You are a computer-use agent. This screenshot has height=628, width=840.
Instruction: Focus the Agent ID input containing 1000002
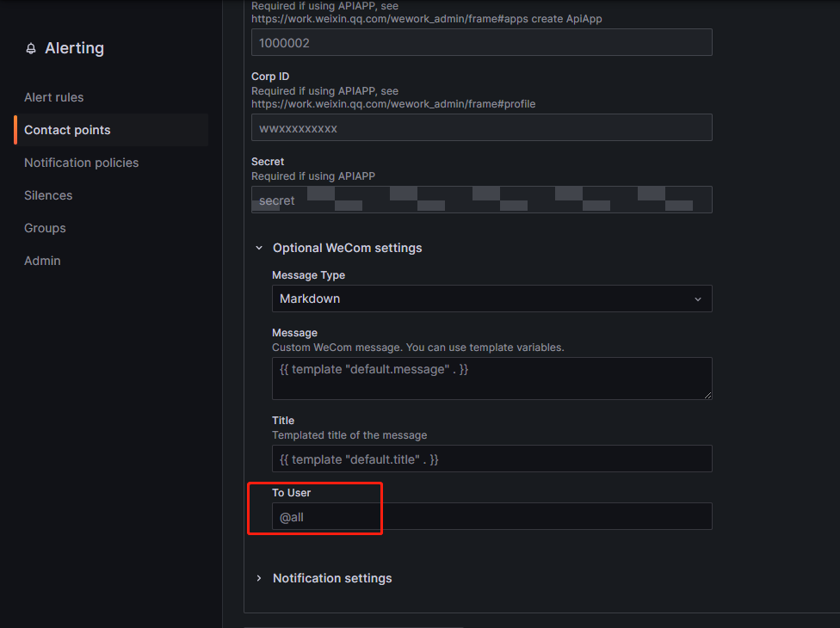pos(481,41)
